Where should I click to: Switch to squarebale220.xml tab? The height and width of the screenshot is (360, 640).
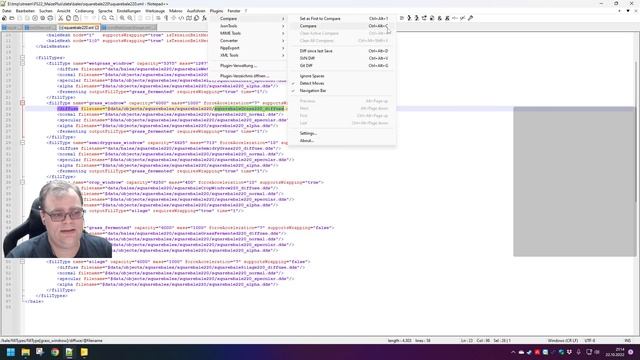[78, 28]
